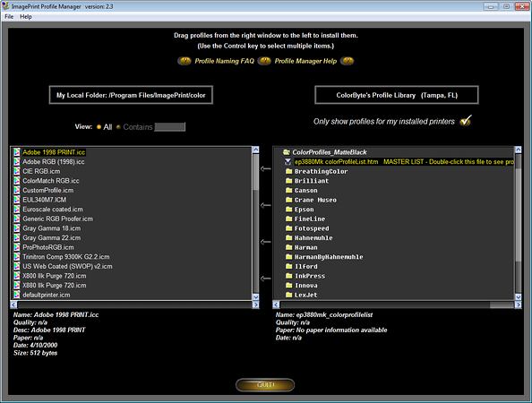Click the defaultprinter.icm file icon
Viewport: 532px width, 403px height.
[17, 295]
